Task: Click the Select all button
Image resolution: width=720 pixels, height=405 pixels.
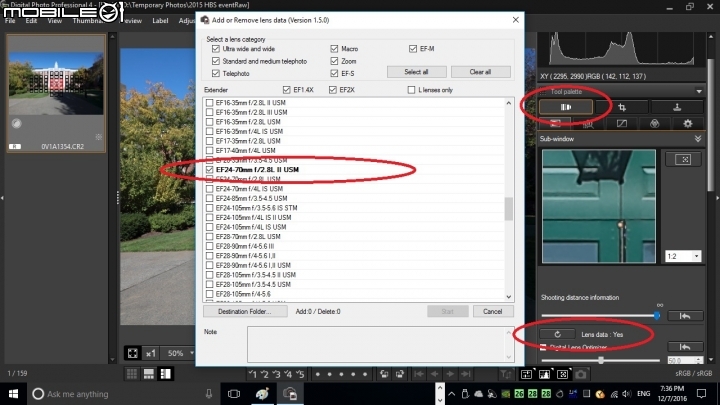Action: coord(416,72)
